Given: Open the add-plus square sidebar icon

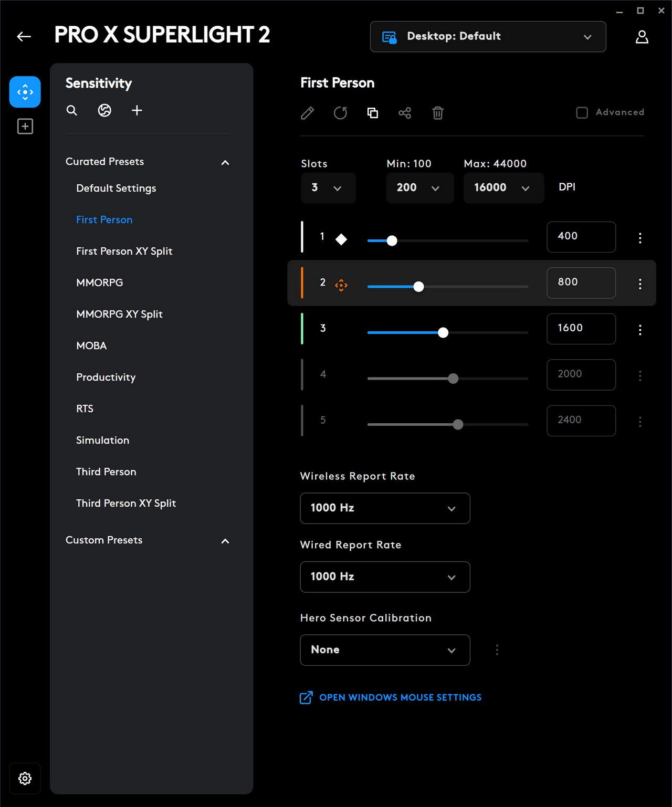Looking at the screenshot, I should tap(25, 127).
